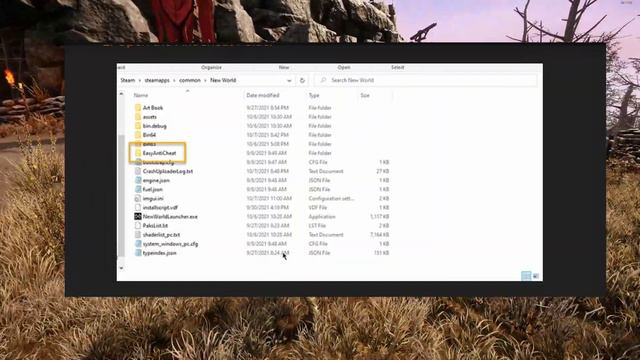
Task: Go to common in the address bar
Action: point(190,80)
